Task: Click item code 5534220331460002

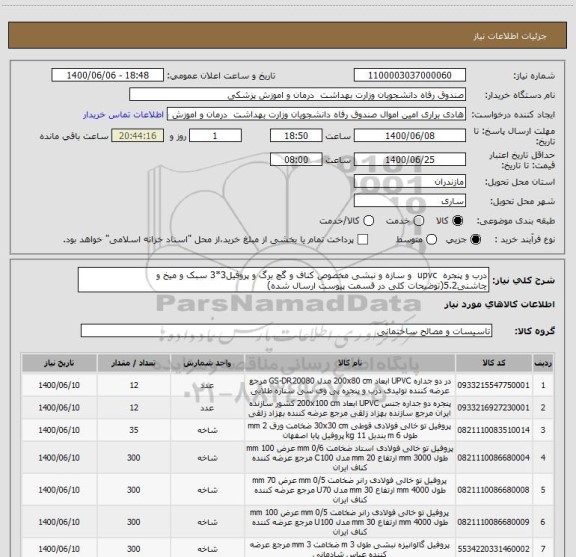Action: pos(493,549)
